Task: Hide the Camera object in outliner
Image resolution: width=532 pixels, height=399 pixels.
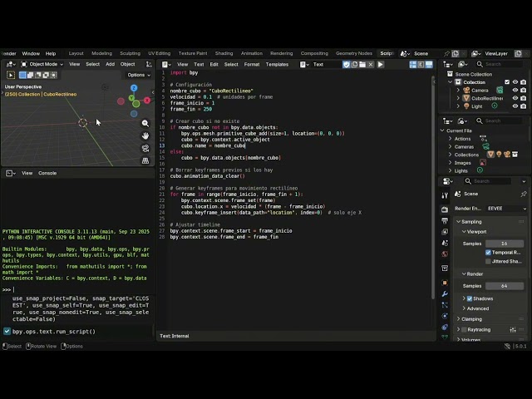Action: (515, 90)
